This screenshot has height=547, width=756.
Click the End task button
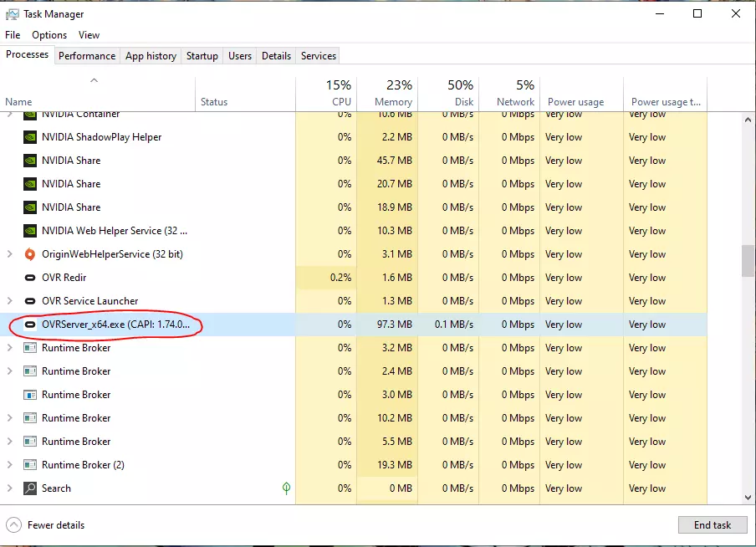pos(713,524)
